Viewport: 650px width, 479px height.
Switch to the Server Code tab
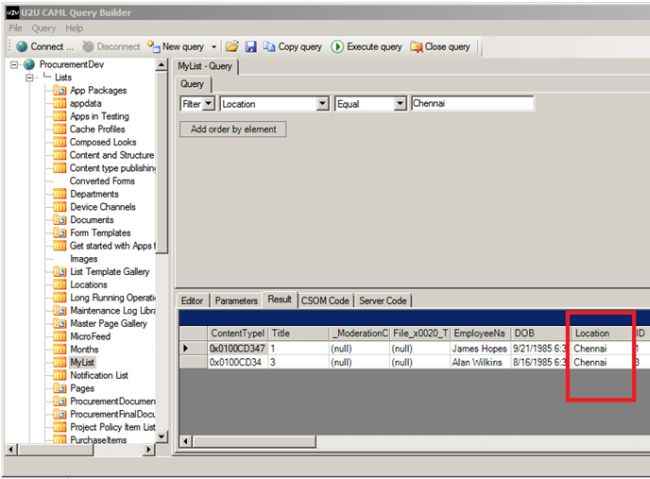[383, 301]
